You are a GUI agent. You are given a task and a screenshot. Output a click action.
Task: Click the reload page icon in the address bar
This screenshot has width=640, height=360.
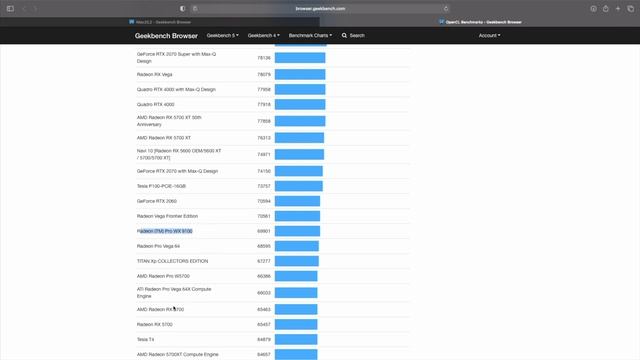tap(446, 9)
